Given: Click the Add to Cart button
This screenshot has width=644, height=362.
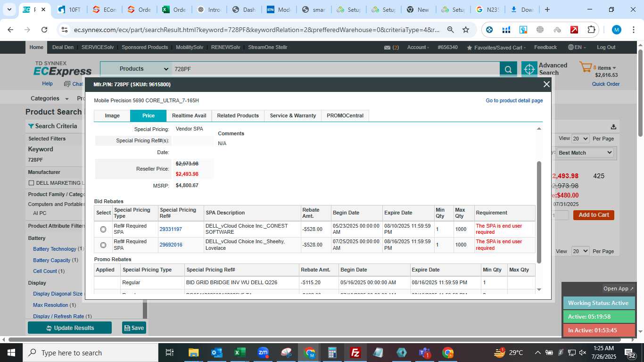Looking at the screenshot, I should coord(594,215).
